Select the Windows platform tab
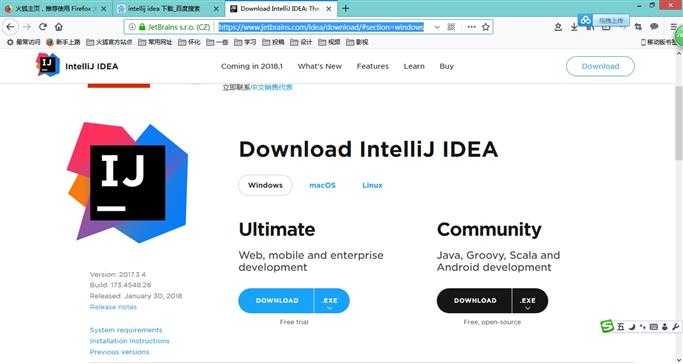 click(x=265, y=185)
